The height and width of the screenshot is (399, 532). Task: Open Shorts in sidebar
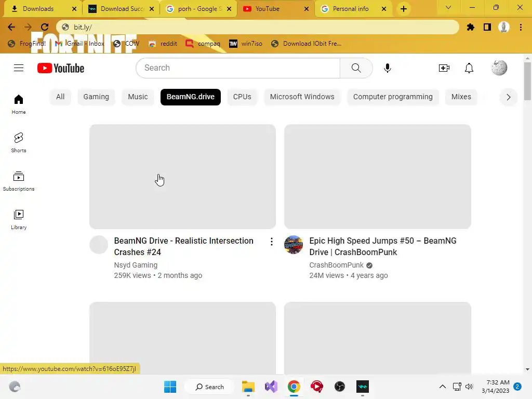19,142
